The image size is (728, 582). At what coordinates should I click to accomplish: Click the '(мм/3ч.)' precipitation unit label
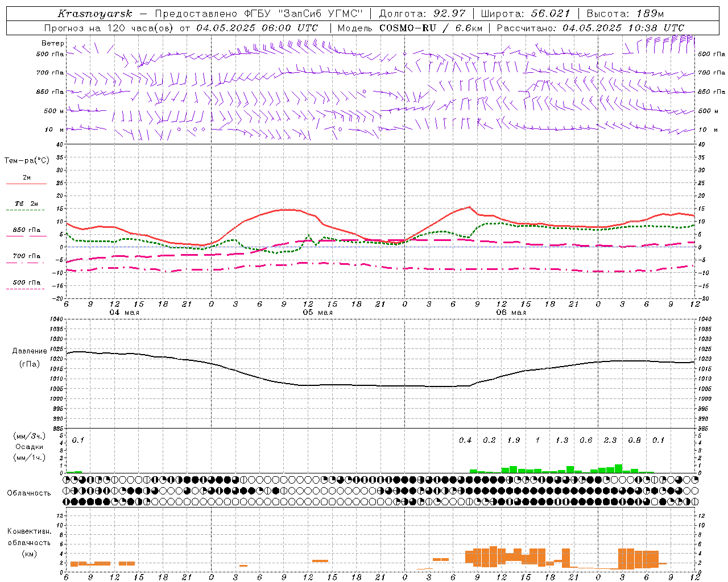click(x=29, y=436)
